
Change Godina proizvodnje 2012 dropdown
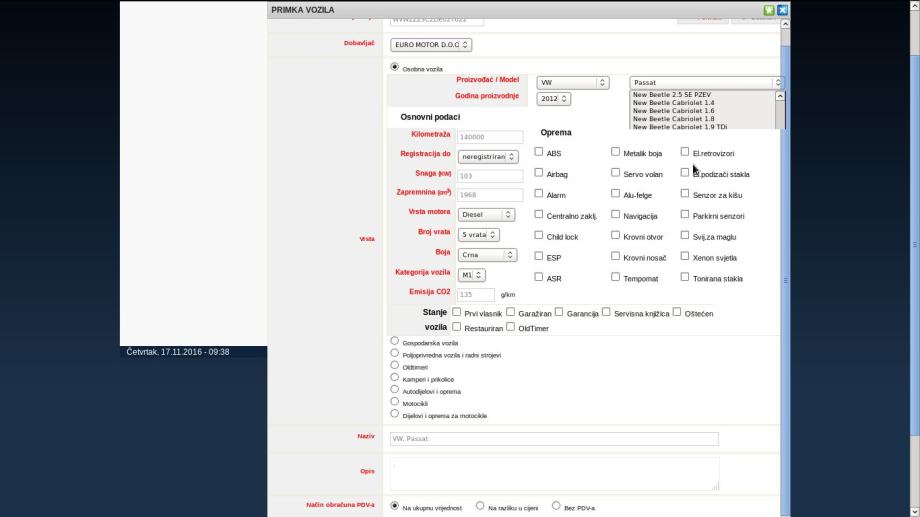click(x=553, y=99)
